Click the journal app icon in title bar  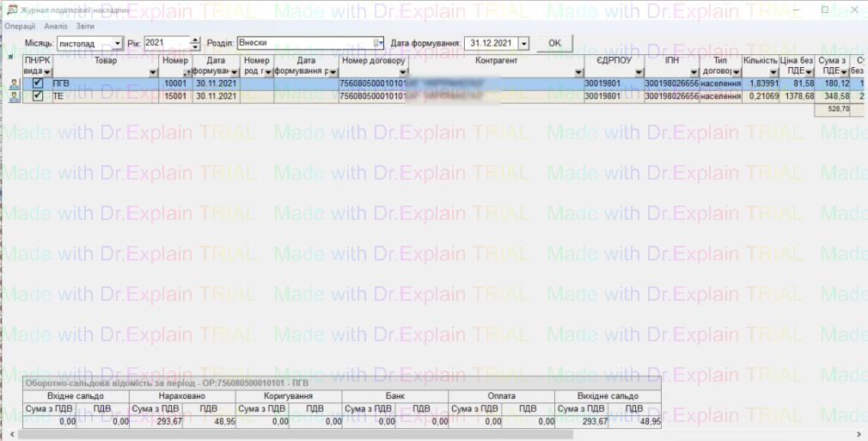pos(8,9)
